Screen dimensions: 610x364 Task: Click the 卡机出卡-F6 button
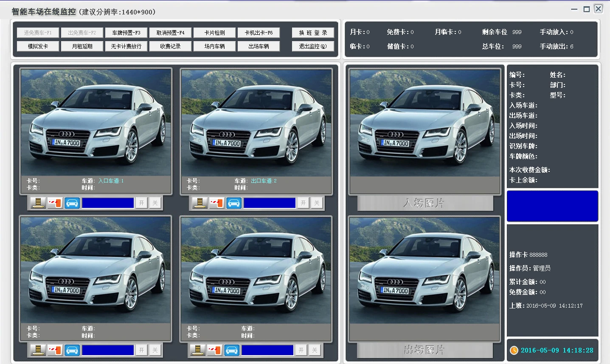259,33
